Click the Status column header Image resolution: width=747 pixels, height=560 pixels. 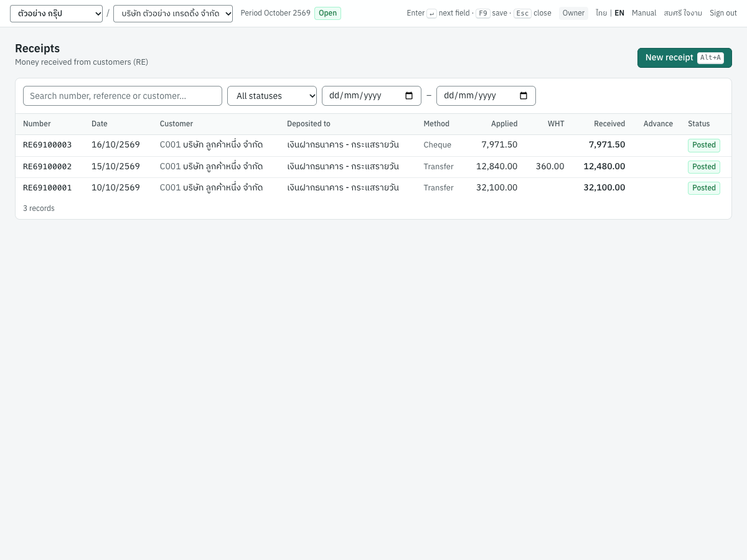point(698,124)
